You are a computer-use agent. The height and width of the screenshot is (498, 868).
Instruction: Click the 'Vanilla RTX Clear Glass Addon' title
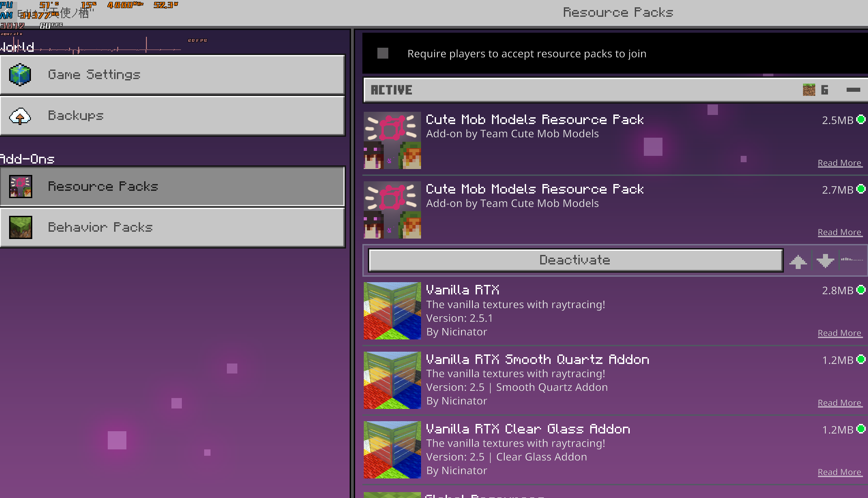click(x=528, y=429)
